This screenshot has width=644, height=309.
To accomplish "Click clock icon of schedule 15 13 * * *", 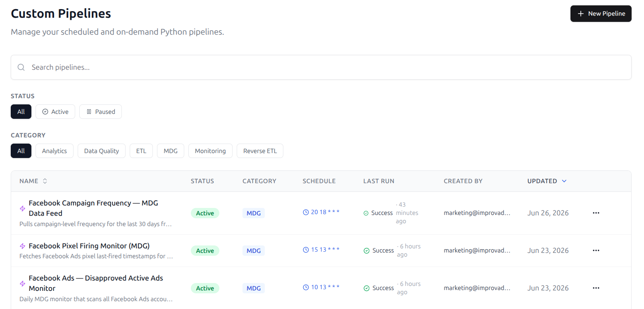I will (x=306, y=250).
